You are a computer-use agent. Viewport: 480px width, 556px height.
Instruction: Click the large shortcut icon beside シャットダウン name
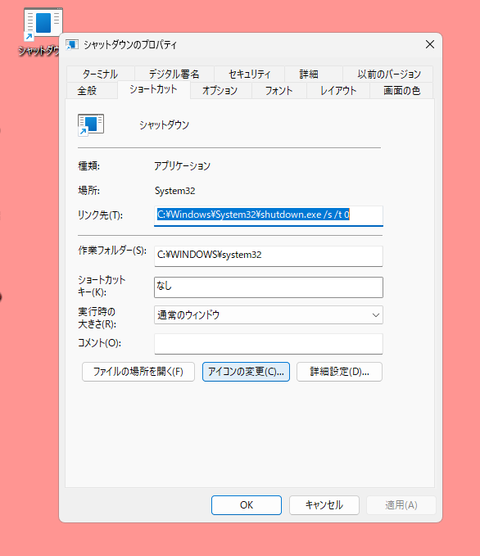(x=91, y=125)
